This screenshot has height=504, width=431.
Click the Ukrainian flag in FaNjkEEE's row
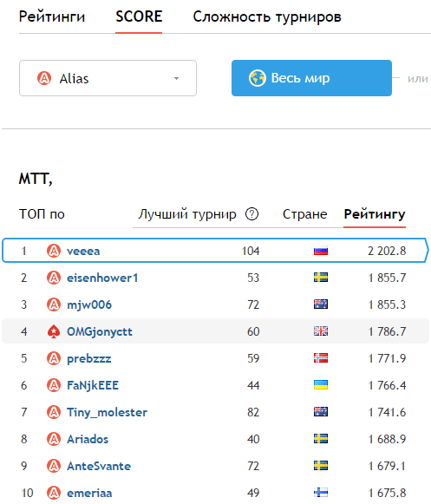[x=321, y=385]
